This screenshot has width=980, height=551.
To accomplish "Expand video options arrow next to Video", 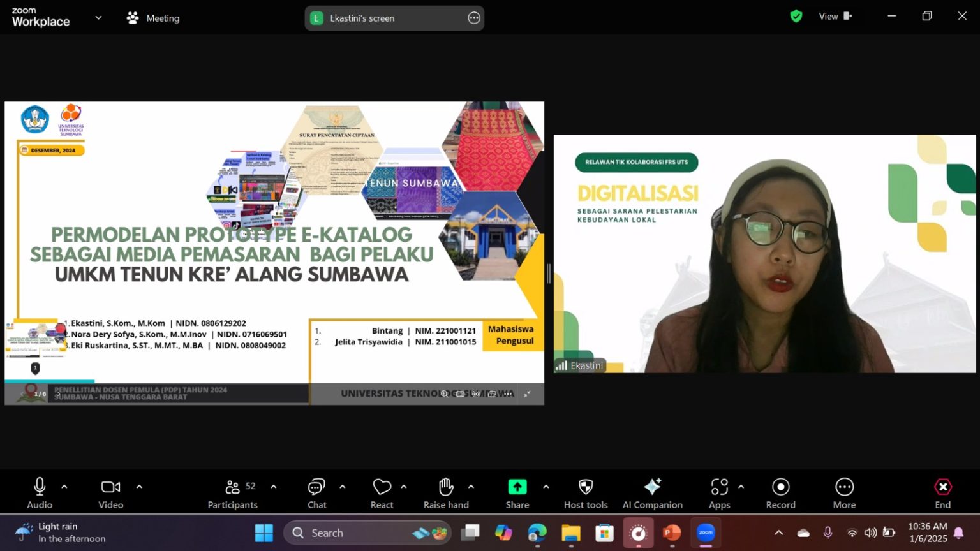I will click(x=139, y=487).
